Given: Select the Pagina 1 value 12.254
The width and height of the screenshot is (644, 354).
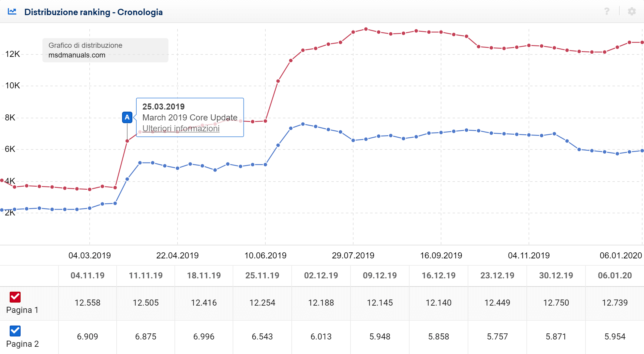Looking at the screenshot, I should 262,303.
